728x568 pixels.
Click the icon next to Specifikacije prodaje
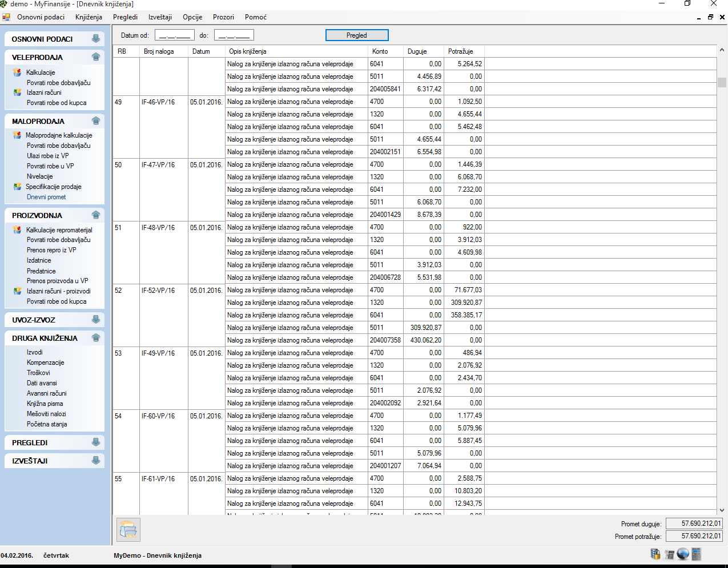point(17,187)
